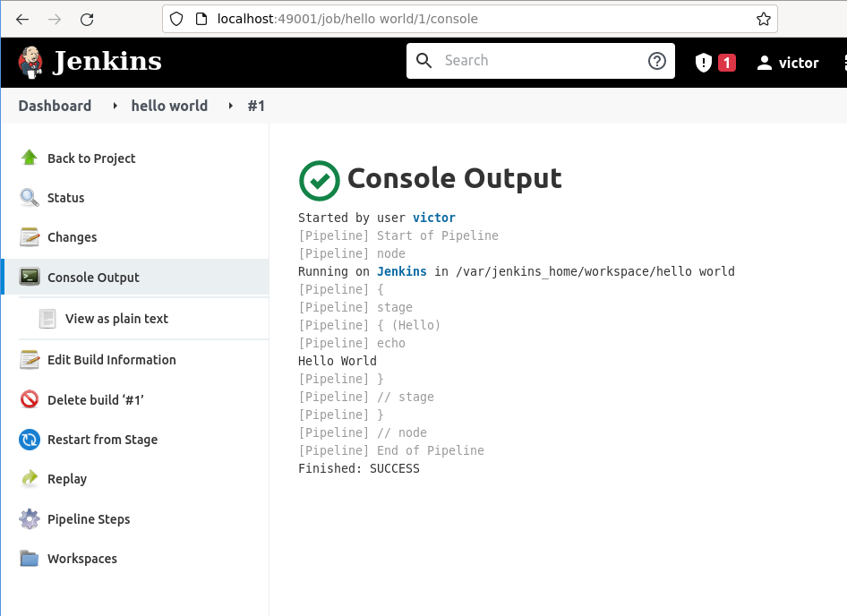The height and width of the screenshot is (616, 847).
Task: Reload the page with the browser refresh button
Action: click(x=87, y=19)
